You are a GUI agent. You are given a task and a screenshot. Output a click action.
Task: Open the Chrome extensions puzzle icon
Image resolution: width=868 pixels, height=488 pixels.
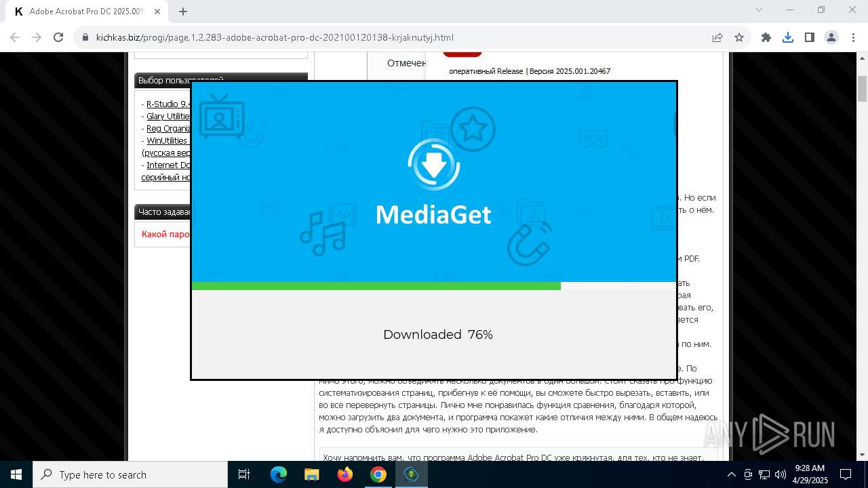tap(766, 37)
